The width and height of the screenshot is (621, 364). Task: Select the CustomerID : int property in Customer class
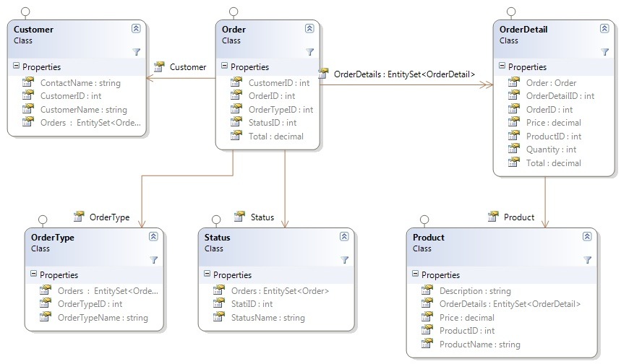tap(71, 96)
